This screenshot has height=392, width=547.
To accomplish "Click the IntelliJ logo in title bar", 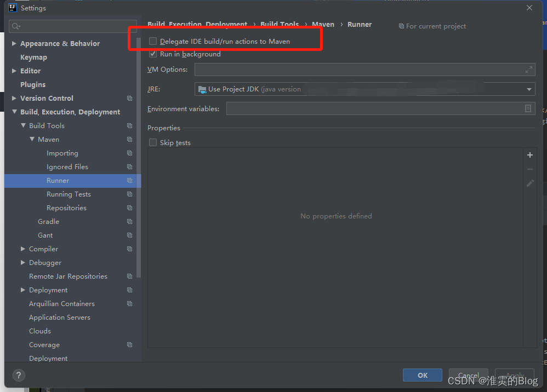I will click(12, 8).
